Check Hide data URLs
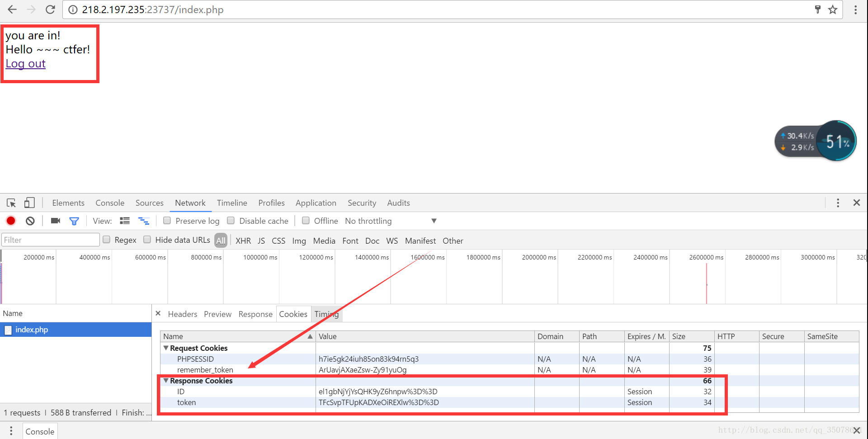This screenshot has width=868, height=439. click(147, 240)
